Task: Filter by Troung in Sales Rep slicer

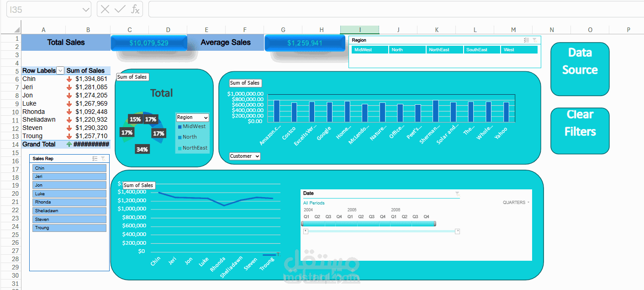Action: (69, 228)
